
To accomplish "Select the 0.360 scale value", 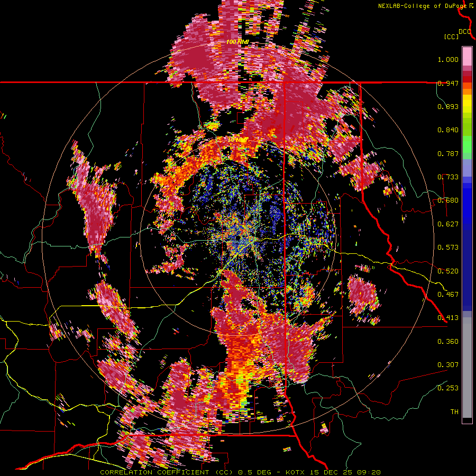I will point(448,342).
